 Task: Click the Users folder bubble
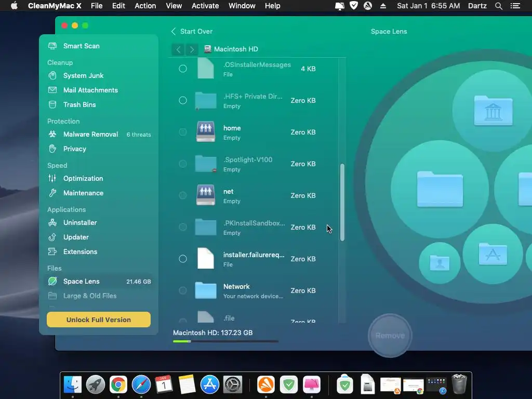[440, 263]
